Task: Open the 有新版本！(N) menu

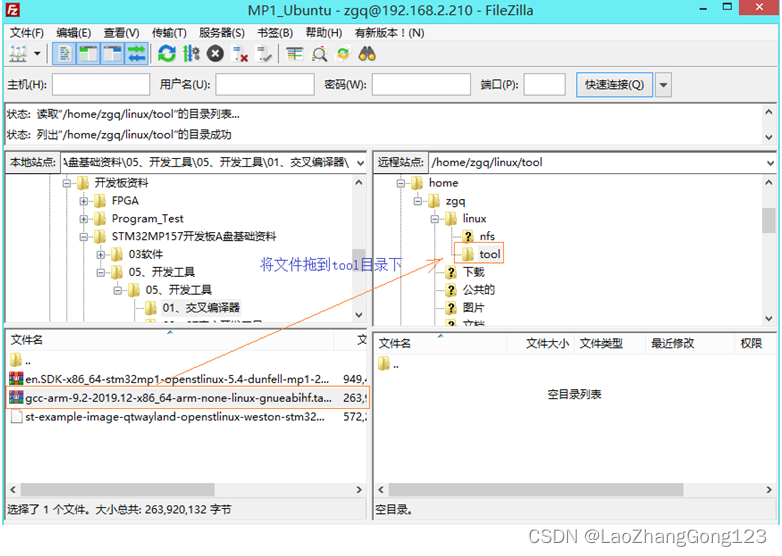Action: 390,33
